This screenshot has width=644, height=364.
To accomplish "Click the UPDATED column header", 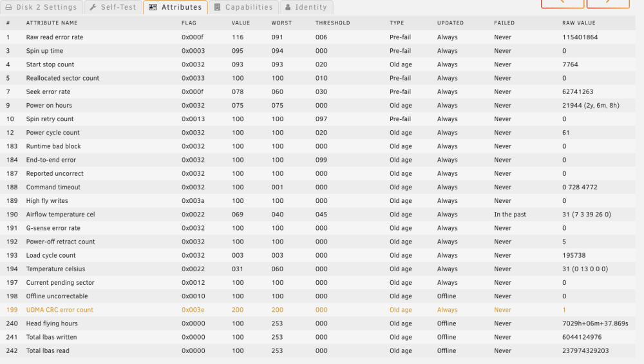I will pyautogui.click(x=450, y=23).
